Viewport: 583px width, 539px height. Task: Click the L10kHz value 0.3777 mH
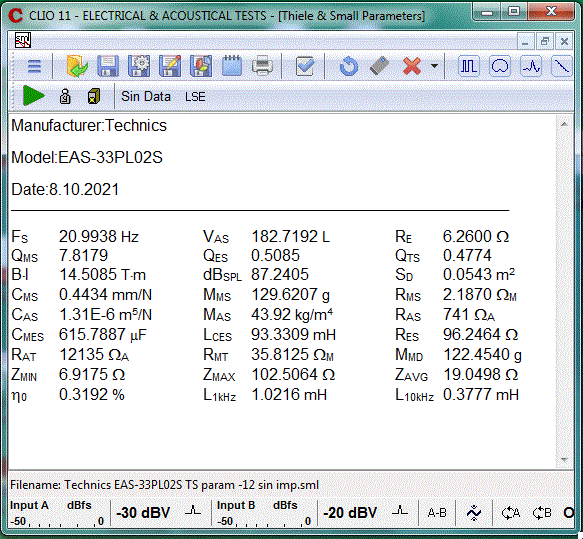coord(481,395)
